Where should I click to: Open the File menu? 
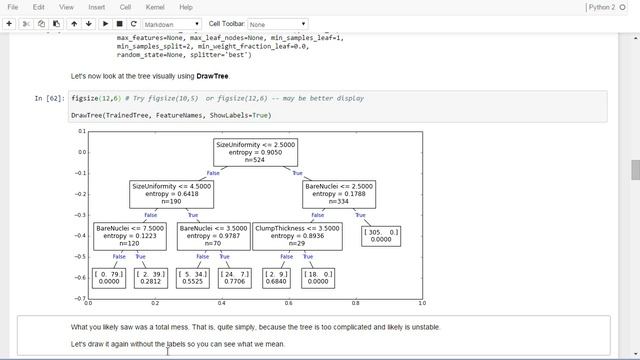pyautogui.click(x=13, y=7)
